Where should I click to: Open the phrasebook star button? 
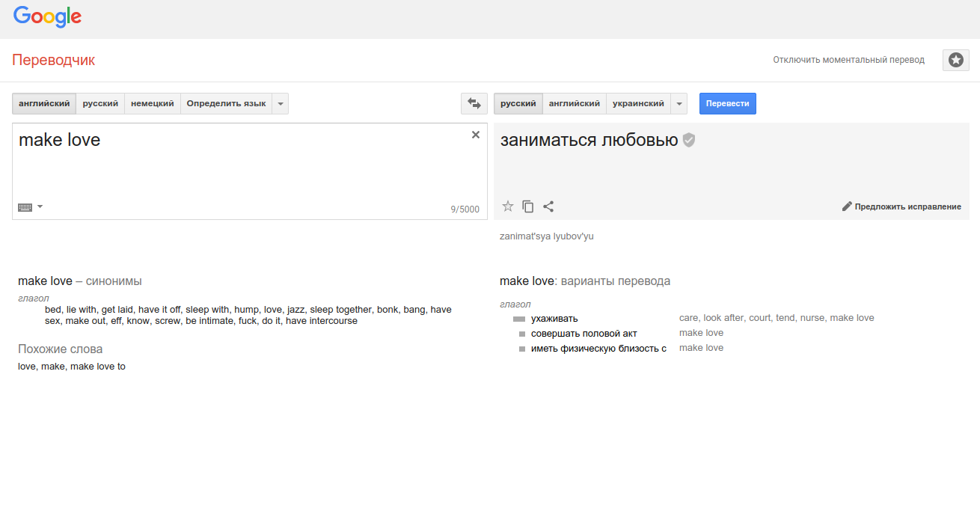pos(956,60)
